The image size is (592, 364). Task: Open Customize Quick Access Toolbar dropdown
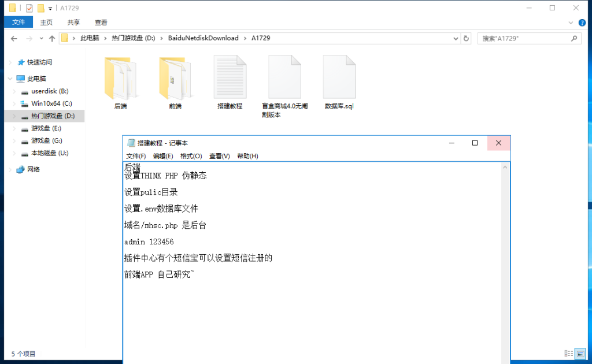click(x=50, y=8)
